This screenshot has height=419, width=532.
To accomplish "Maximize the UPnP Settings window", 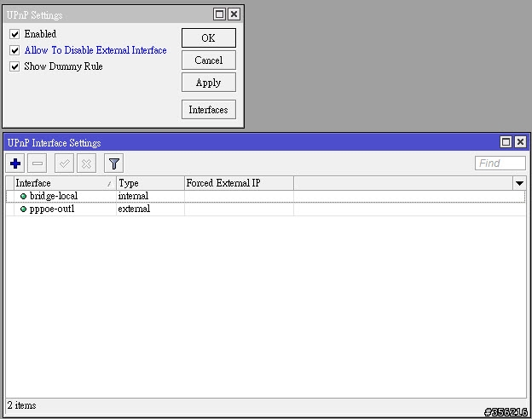I will coord(219,14).
